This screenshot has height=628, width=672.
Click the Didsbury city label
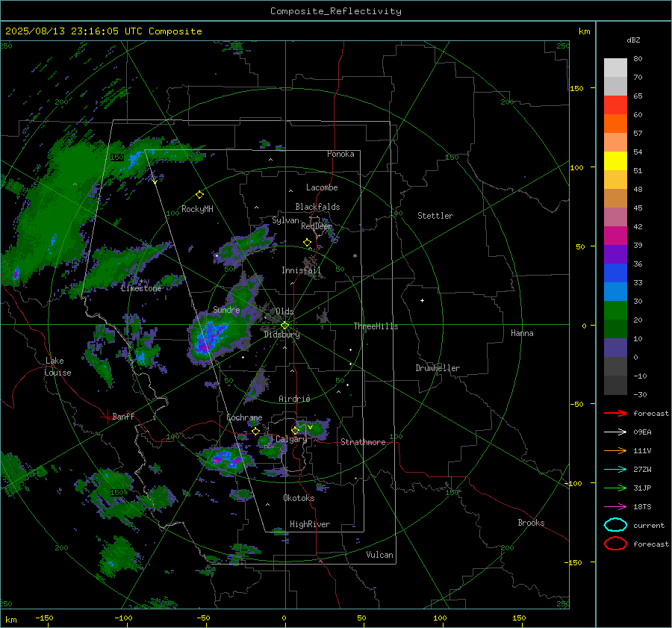tap(281, 335)
